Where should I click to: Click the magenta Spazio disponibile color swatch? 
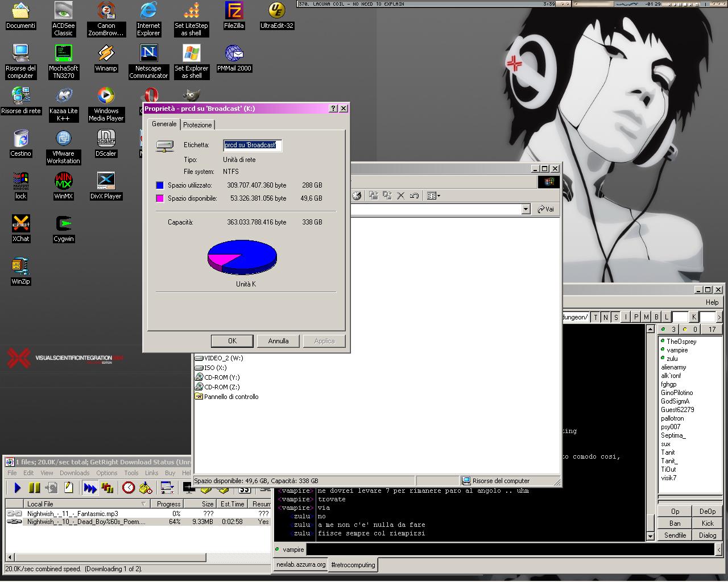pos(160,198)
